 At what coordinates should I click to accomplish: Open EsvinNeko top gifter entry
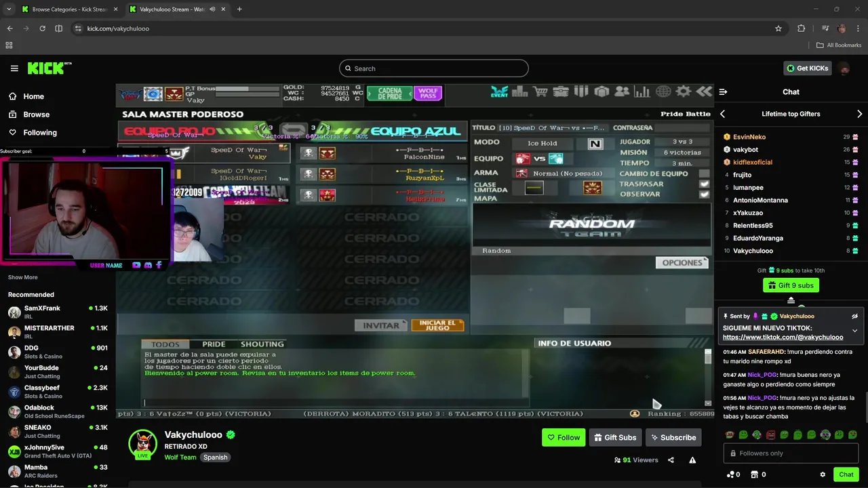[x=791, y=137]
